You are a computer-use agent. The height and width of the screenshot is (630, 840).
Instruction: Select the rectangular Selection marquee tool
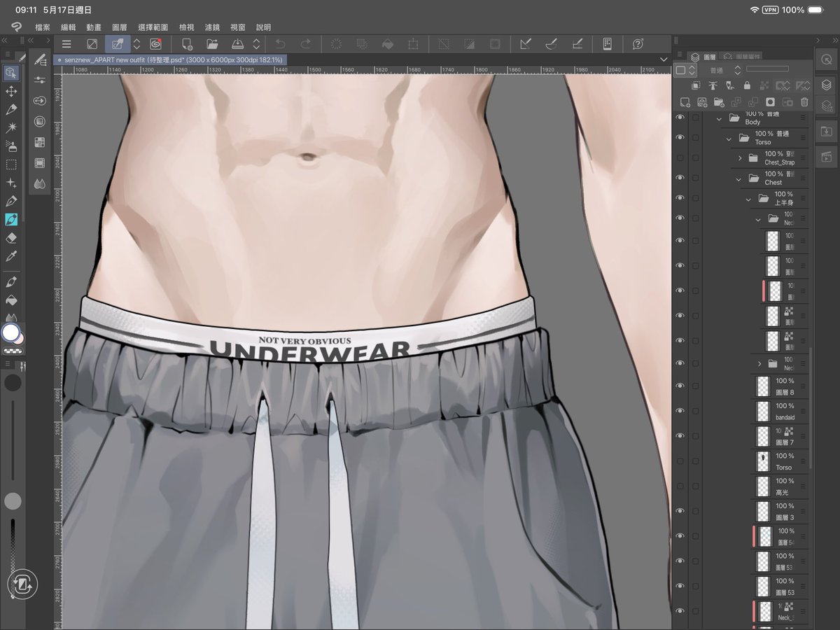click(11, 164)
